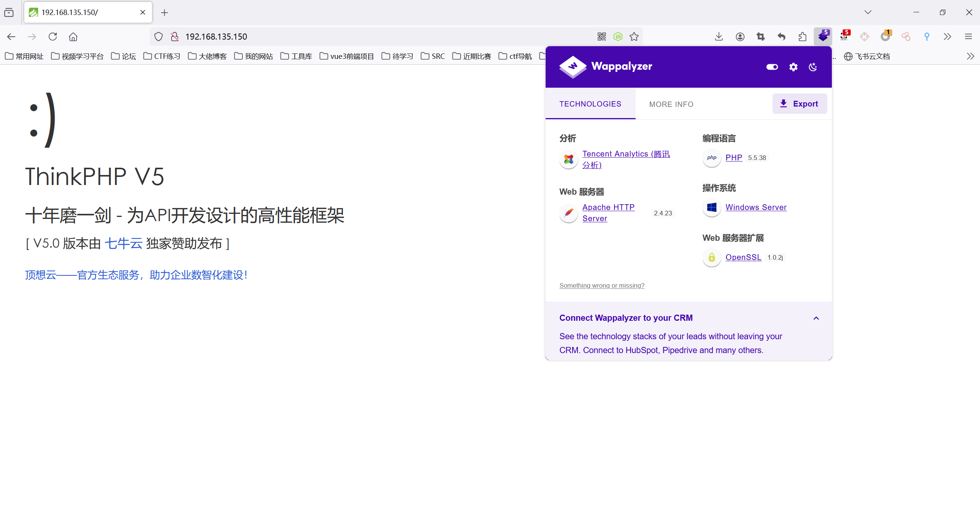Open Wappalyzer settings gear icon
Screen dimensions: 980x525
pos(793,67)
